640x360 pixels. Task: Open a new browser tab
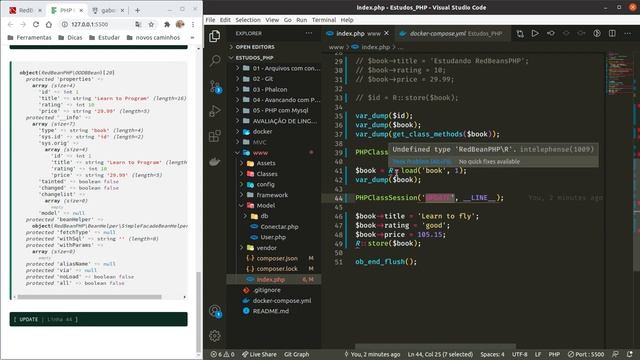click(138, 10)
